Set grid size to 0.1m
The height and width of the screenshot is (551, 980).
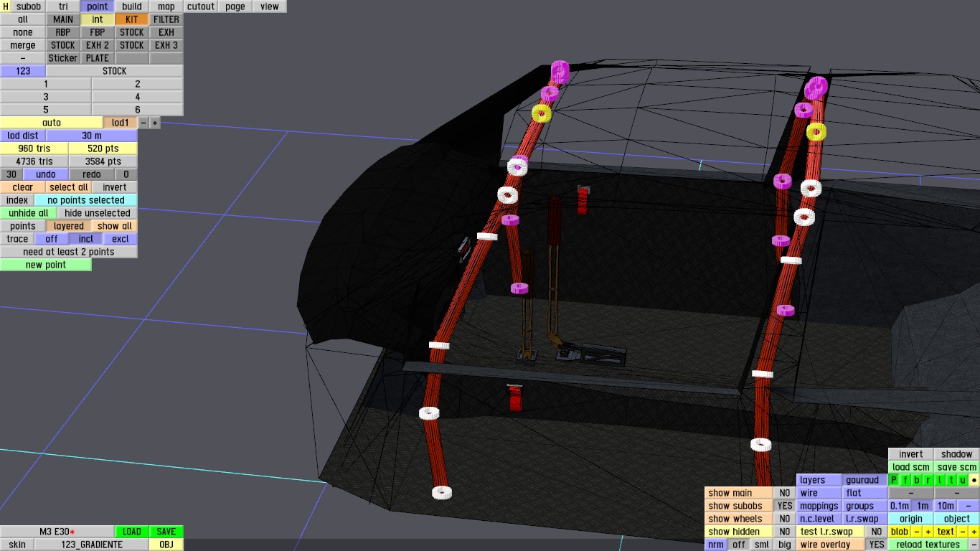pyautogui.click(x=900, y=506)
